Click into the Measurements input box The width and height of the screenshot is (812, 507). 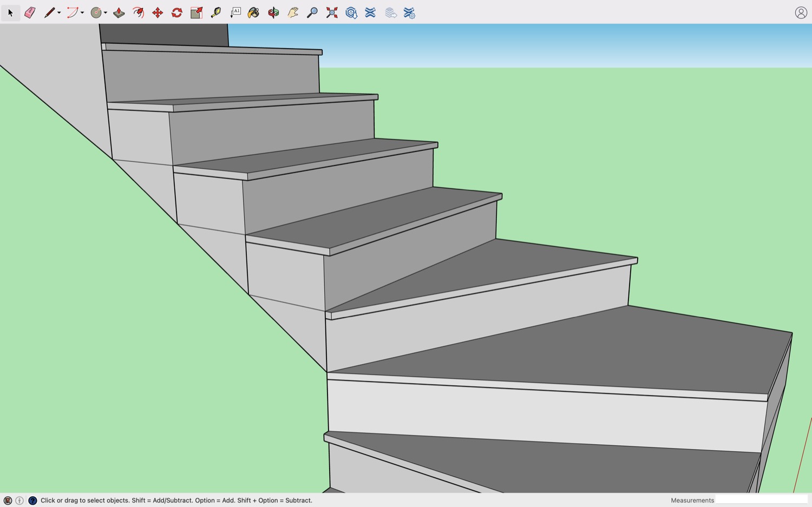coord(762,500)
